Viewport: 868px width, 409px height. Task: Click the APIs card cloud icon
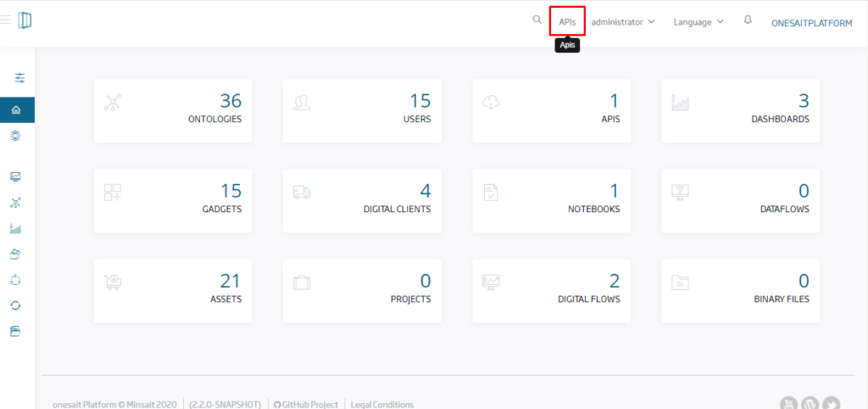492,103
